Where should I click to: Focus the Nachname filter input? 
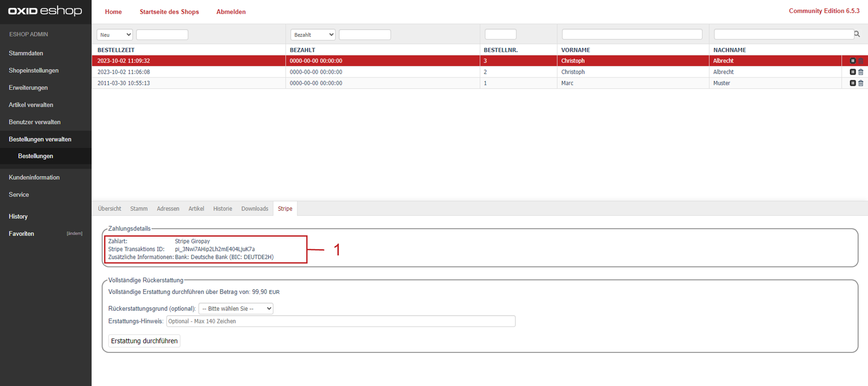[x=784, y=34]
